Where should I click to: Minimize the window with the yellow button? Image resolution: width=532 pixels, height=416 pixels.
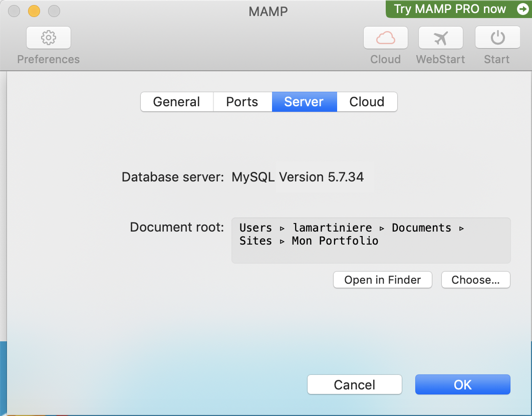pos(34,11)
